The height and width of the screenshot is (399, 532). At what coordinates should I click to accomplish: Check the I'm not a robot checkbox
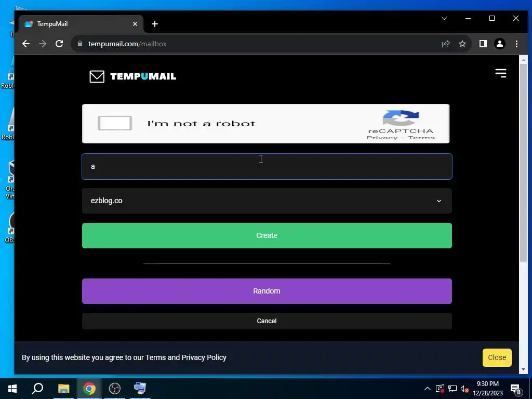[115, 123]
